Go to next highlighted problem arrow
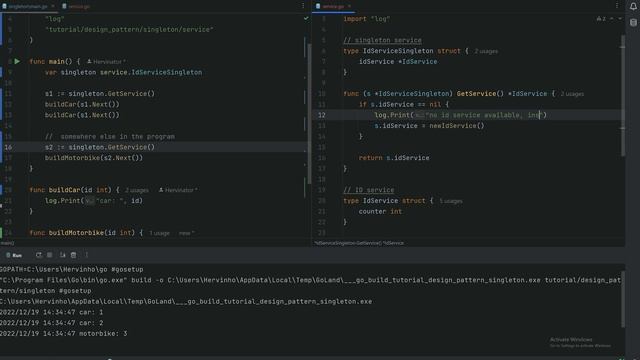Image resolution: width=640 pixels, height=360 pixels. 620,19
